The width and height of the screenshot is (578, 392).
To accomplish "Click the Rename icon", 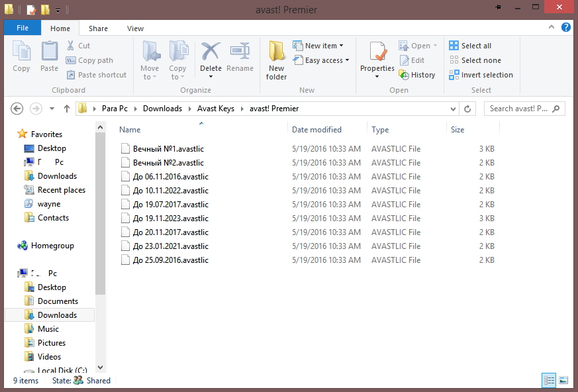I will point(240,51).
